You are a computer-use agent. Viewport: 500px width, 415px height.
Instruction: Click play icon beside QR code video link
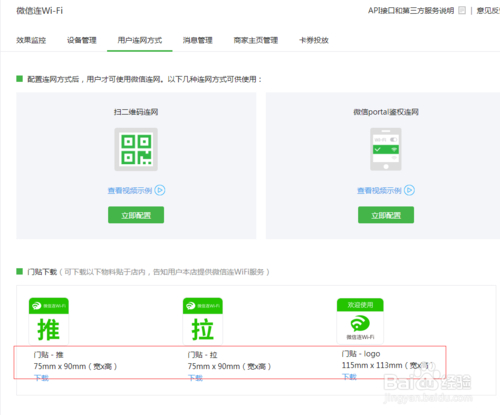160,190
